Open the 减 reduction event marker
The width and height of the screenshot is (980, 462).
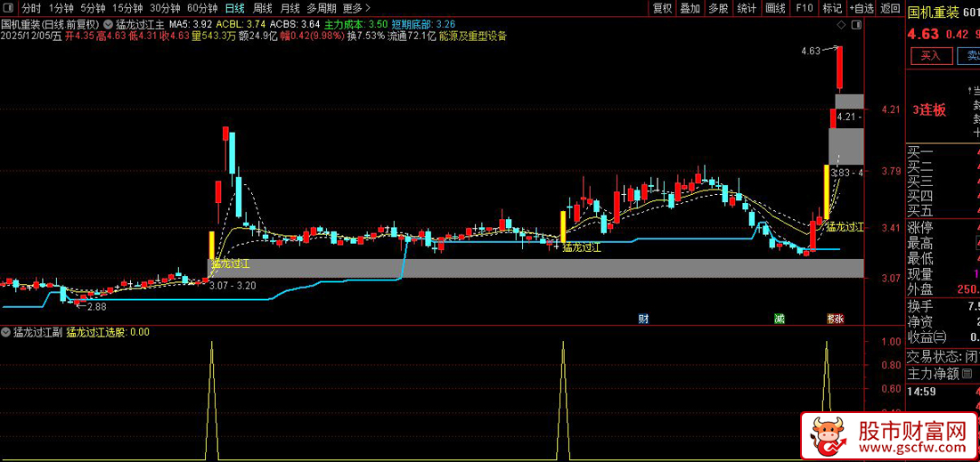tap(779, 319)
